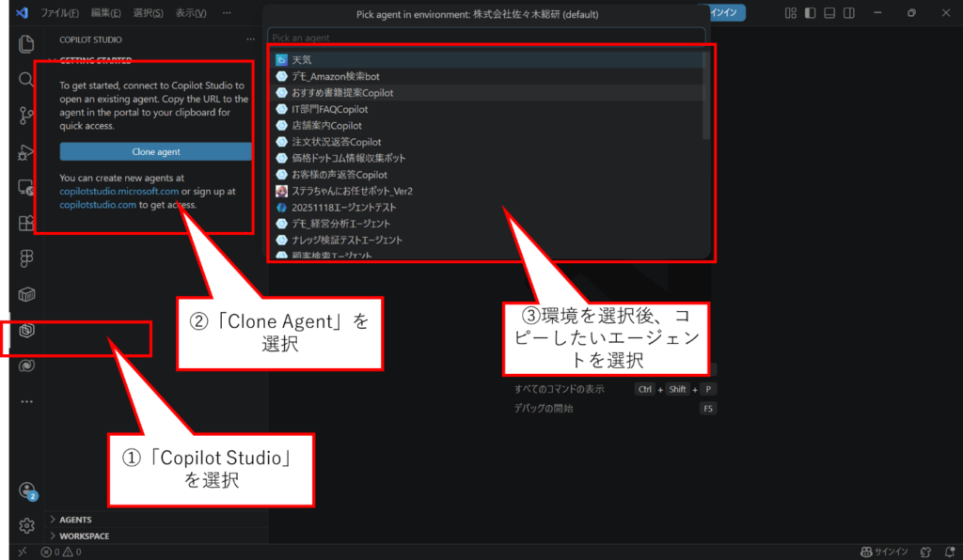Image resolution: width=963 pixels, height=560 pixels.
Task: Click the Pick an agent input field
Action: click(x=484, y=38)
